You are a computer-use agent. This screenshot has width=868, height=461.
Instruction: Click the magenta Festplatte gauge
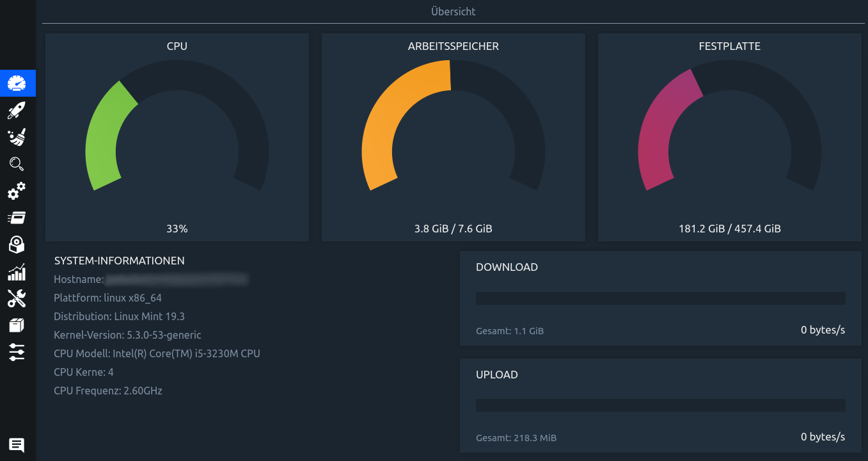[730, 126]
